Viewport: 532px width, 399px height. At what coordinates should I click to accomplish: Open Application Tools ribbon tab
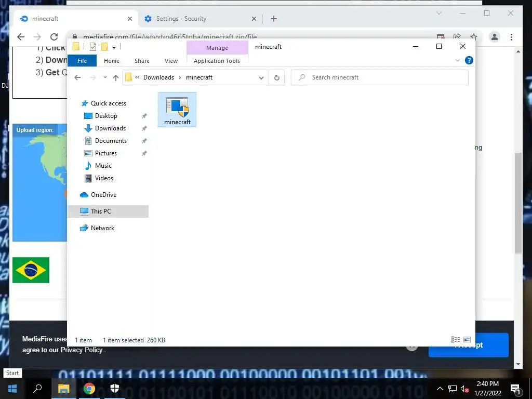click(x=217, y=61)
